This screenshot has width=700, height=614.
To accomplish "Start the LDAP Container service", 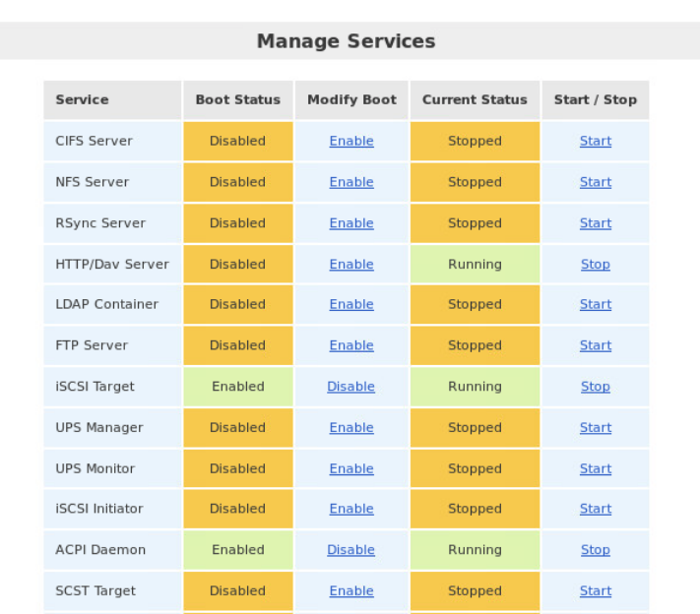I will (595, 304).
